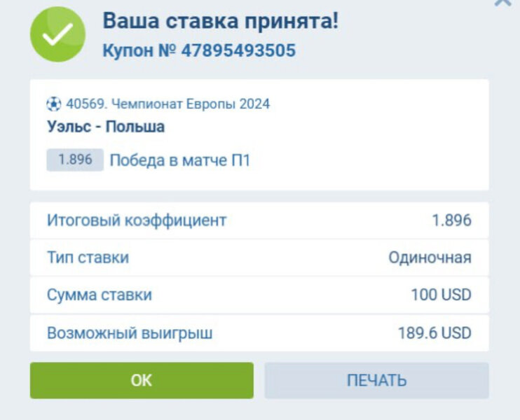The image size is (520, 420).
Task: Click the Ваша ставка принята heading
Action: click(220, 21)
